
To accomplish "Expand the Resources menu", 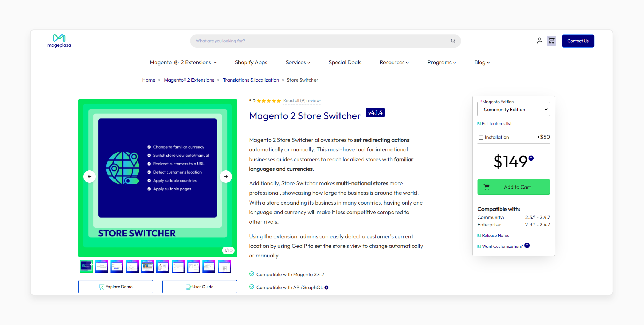I will [x=394, y=62].
